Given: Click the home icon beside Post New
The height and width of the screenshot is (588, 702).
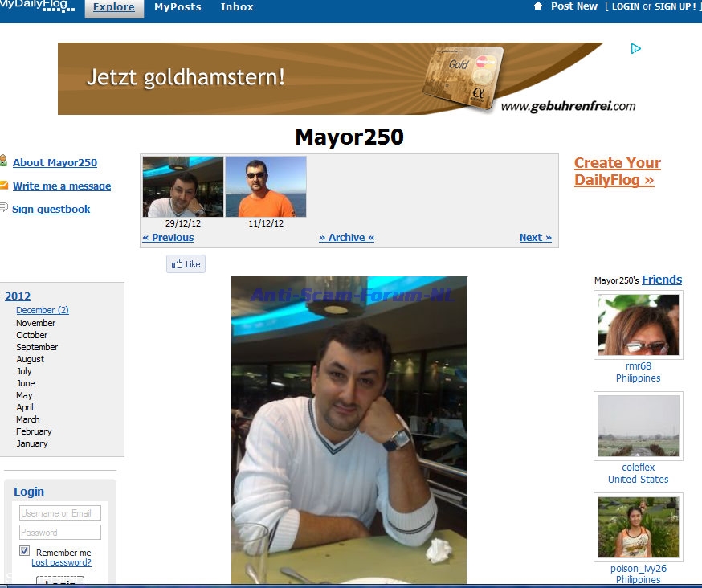Looking at the screenshot, I should [538, 6].
